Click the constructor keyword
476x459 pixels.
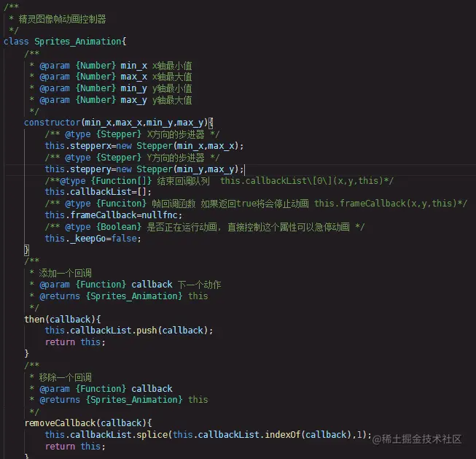point(52,123)
